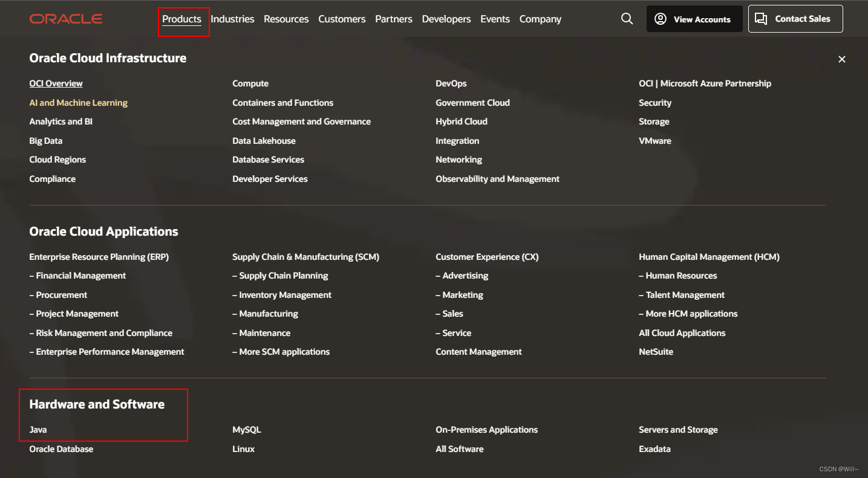Open Database Services

(x=269, y=160)
